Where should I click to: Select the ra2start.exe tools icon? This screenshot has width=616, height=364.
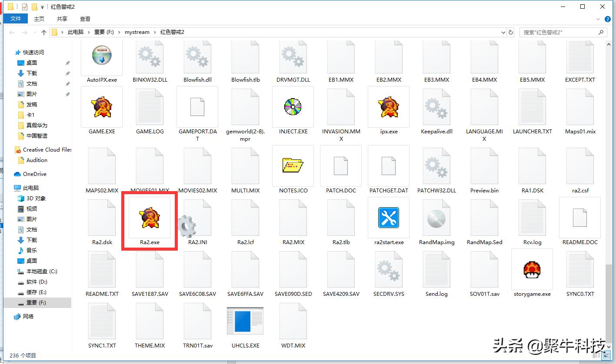click(x=389, y=218)
